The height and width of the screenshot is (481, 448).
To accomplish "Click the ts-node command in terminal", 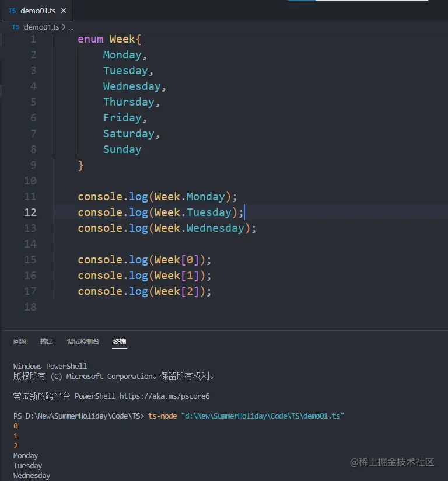I will click(x=163, y=416).
